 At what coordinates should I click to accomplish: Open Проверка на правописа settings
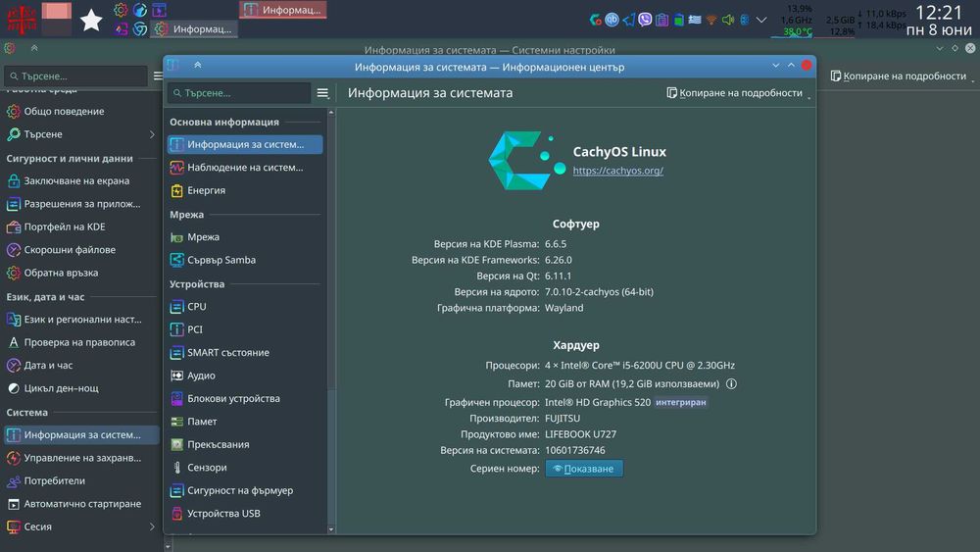pyautogui.click(x=81, y=342)
